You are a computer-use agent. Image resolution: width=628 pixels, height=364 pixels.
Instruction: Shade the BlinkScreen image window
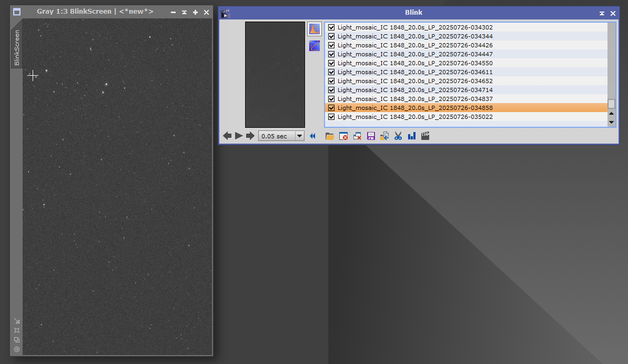pyautogui.click(x=184, y=12)
